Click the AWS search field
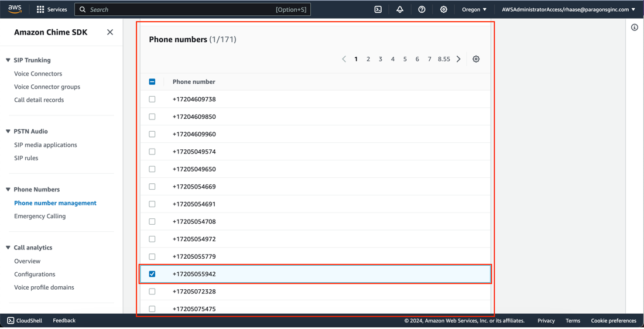Image resolution: width=644 pixels, height=329 pixels. click(x=192, y=9)
